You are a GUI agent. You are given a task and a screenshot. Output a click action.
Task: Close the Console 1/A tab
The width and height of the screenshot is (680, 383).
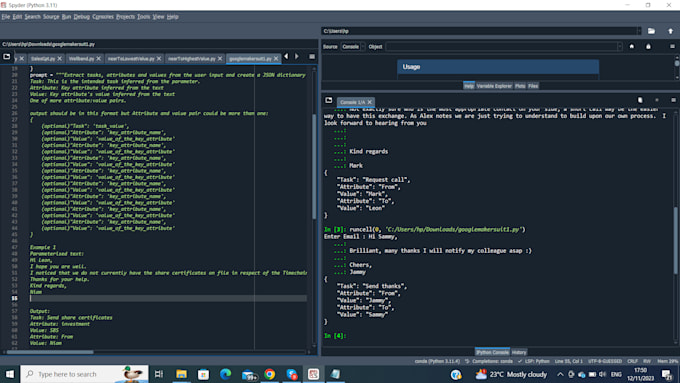(x=370, y=102)
